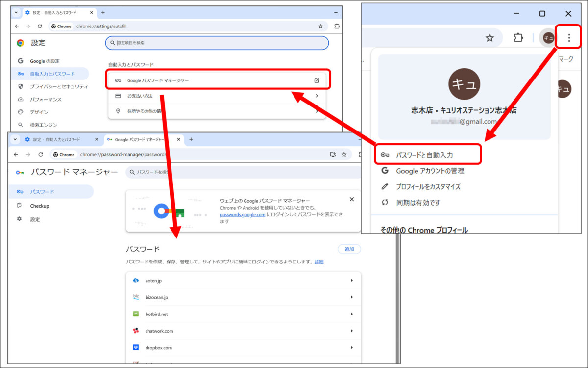Image resolution: width=588 pixels, height=368 pixels.
Task: Expand arrow on aoten.jp row
Action: [x=352, y=281]
